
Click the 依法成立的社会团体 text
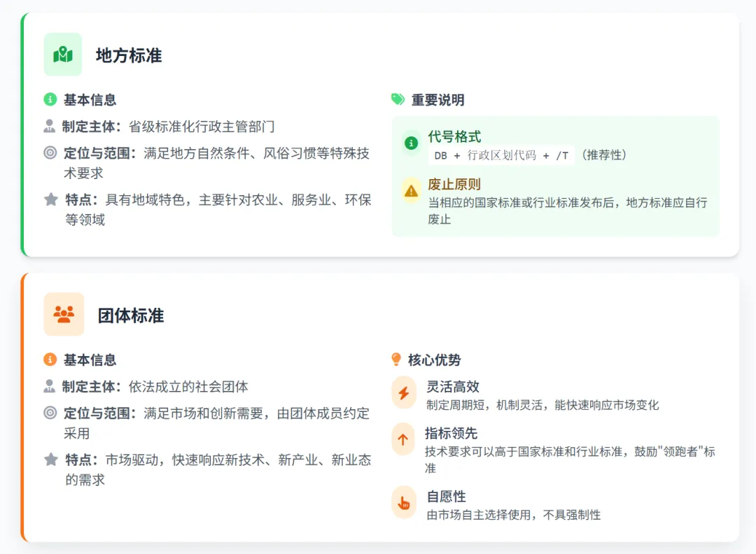tap(188, 387)
